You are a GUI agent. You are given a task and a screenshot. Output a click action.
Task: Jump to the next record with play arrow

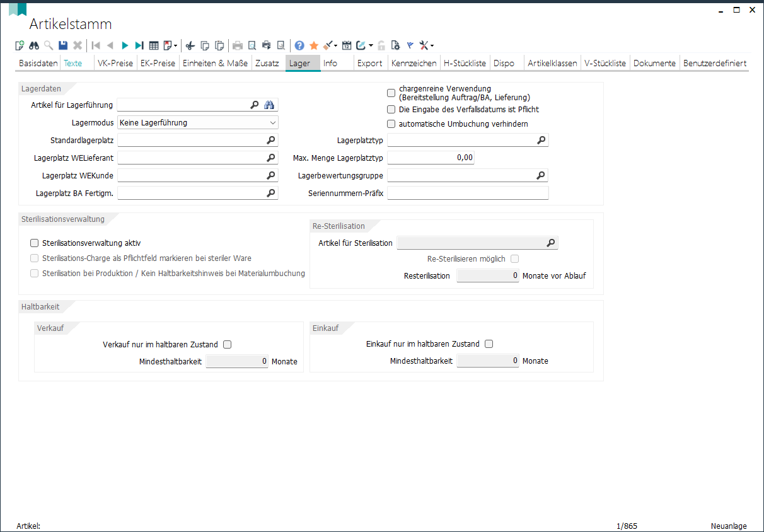coord(125,45)
